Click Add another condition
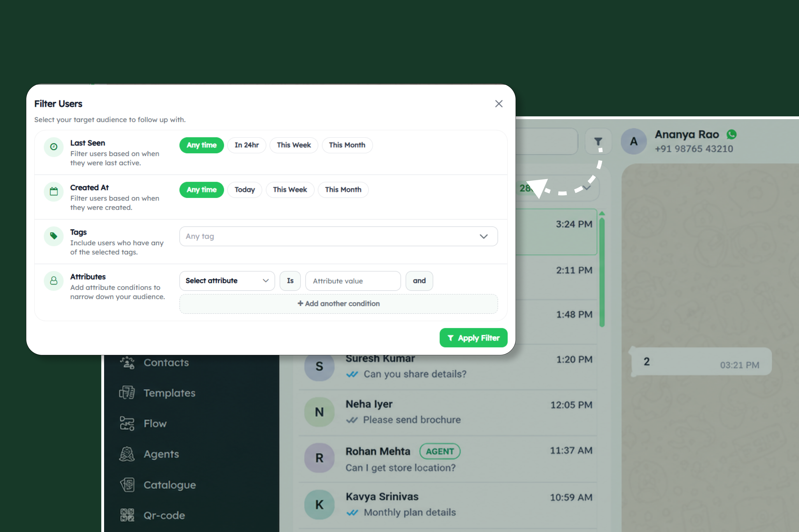 click(x=339, y=304)
